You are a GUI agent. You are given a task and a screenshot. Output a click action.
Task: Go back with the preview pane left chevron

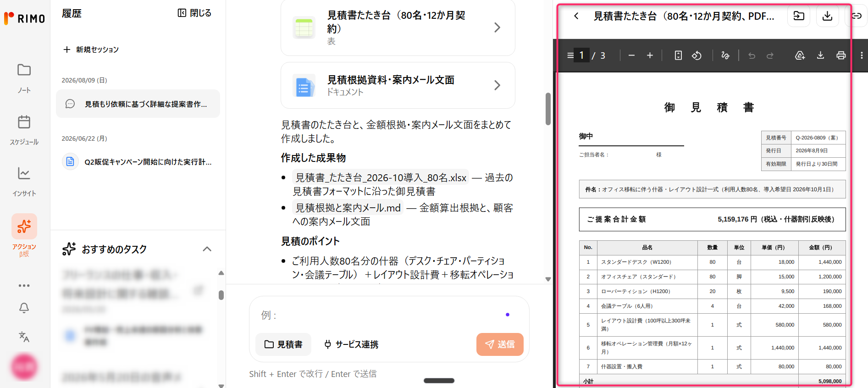(x=576, y=16)
